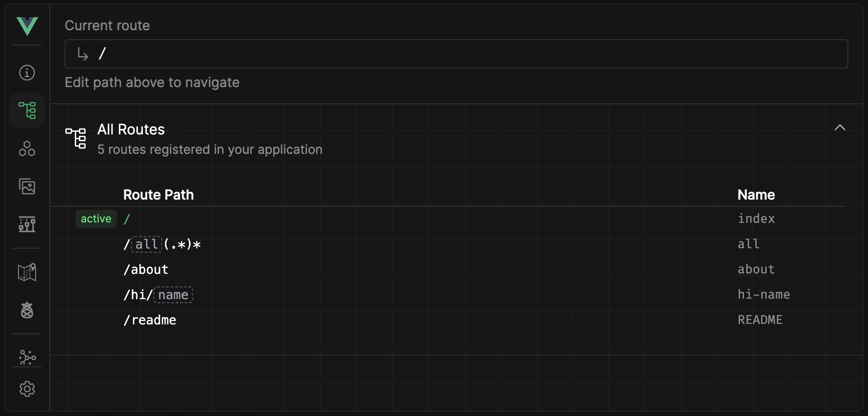Open the Timeline icon in sidebar
The image size is (868, 416).
pos(27,224)
